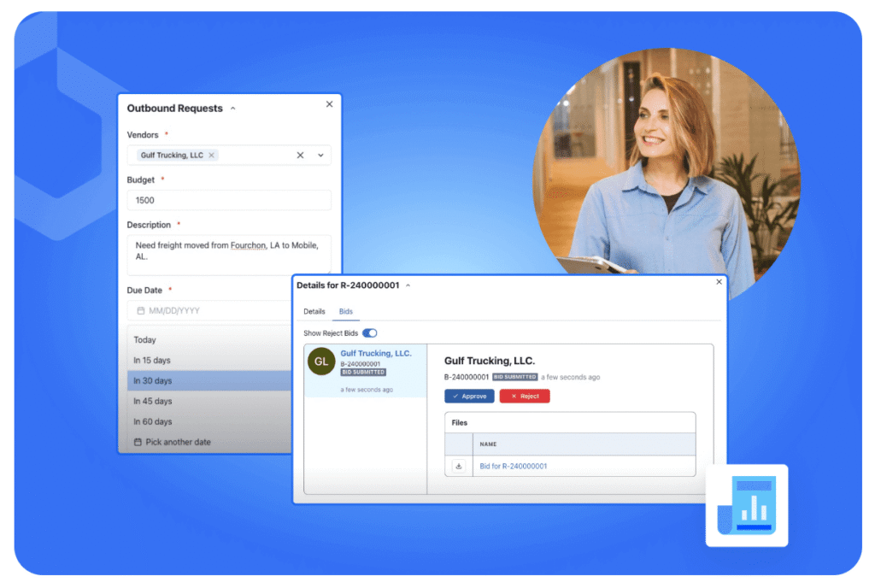
Task: Select Today as due date
Action: (209, 340)
